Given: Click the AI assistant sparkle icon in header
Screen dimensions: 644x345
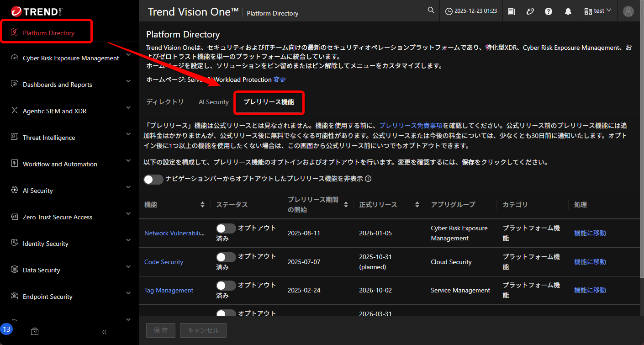Looking at the screenshot, I should (530, 11).
